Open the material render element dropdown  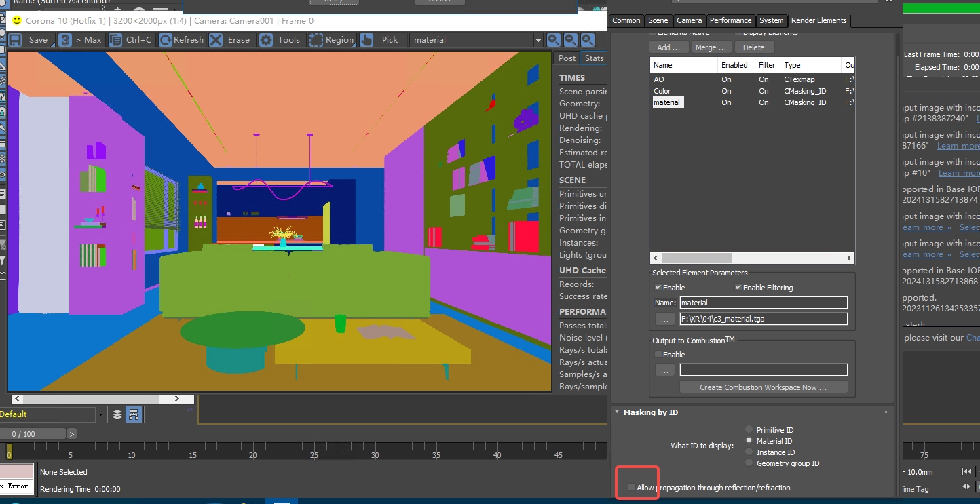538,40
